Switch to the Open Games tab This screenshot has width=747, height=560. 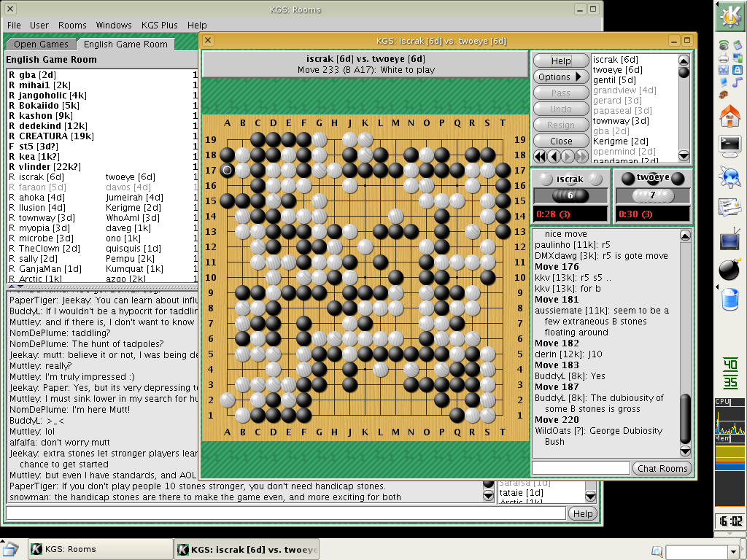click(x=41, y=44)
